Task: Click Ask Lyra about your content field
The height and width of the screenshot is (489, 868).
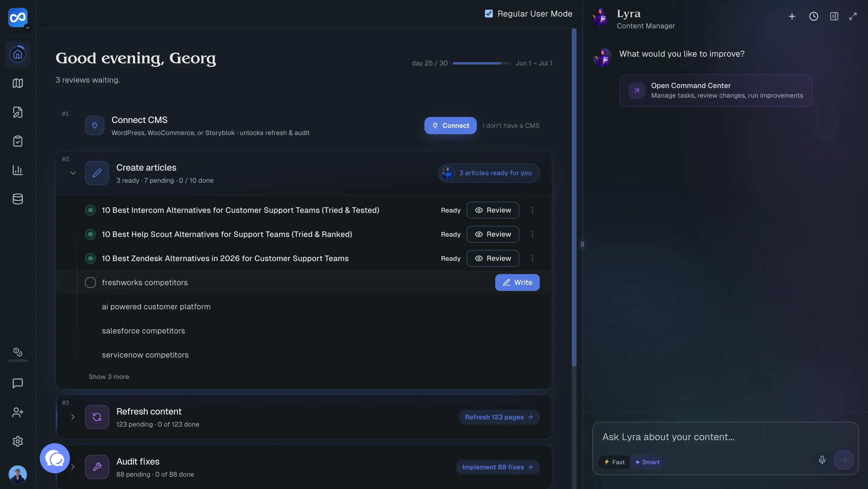Action: [725, 437]
